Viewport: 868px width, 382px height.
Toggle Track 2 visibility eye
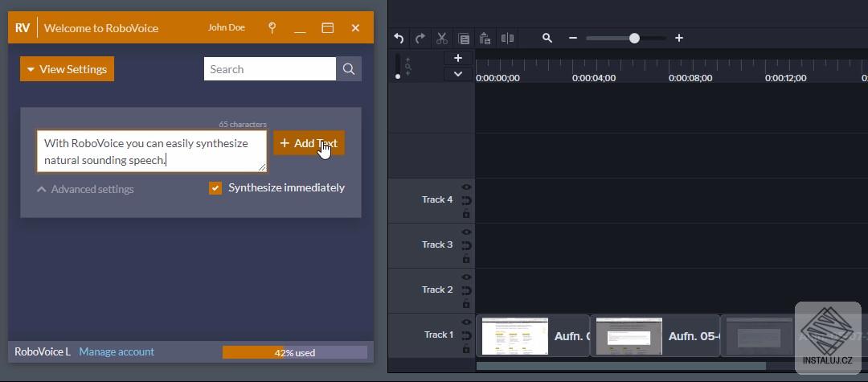point(466,277)
